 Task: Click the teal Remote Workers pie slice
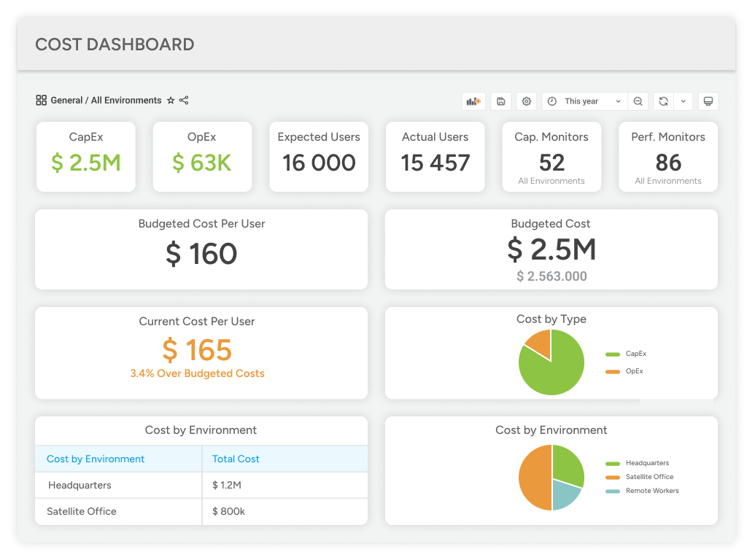pos(565,494)
